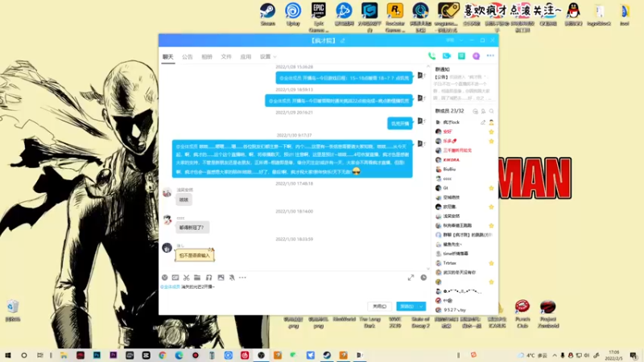Open the send options arrow beside the send button

point(421,306)
